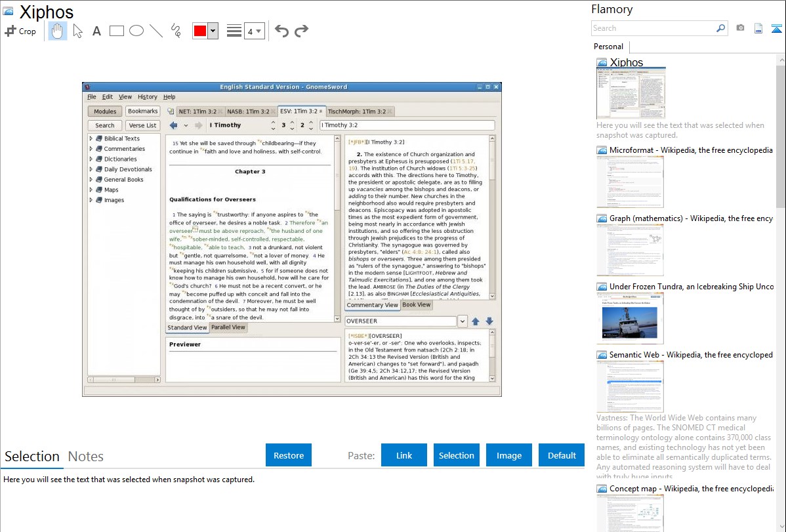
Task: Click the Images book icon in tree
Action: point(99,200)
